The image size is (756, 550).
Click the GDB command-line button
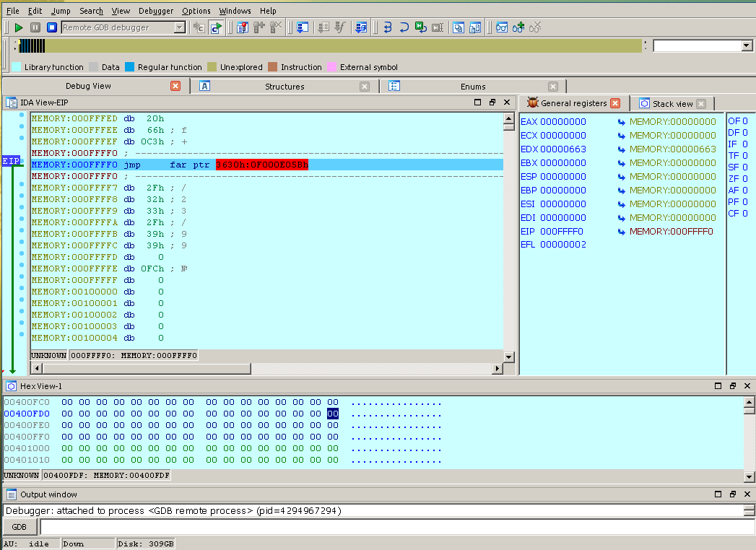point(19,528)
